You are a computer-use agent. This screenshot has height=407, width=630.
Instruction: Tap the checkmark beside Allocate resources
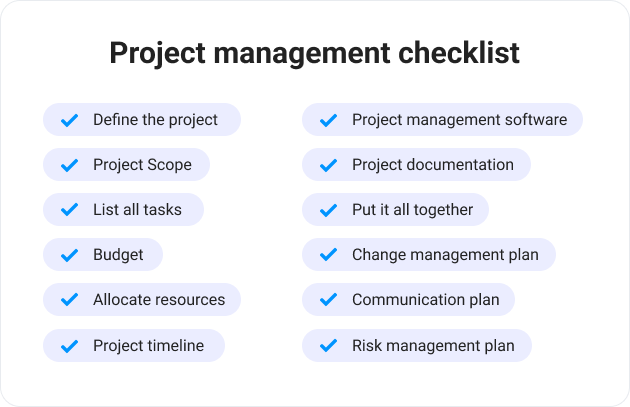(70, 300)
